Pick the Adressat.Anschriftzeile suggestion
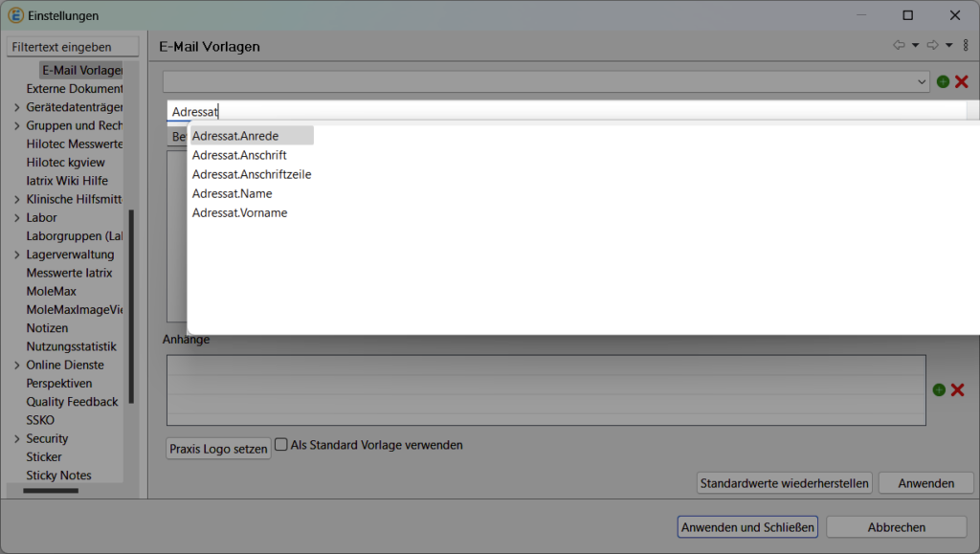Screen dimensions: 980x554 coord(251,174)
